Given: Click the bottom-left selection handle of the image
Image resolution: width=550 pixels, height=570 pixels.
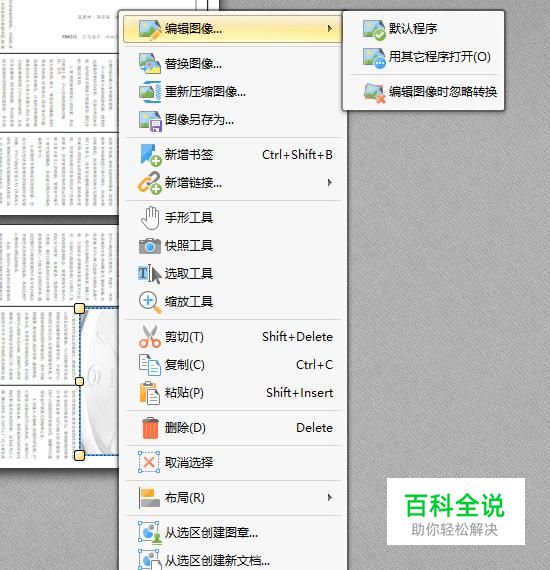Looking at the screenshot, I should click(79, 455).
